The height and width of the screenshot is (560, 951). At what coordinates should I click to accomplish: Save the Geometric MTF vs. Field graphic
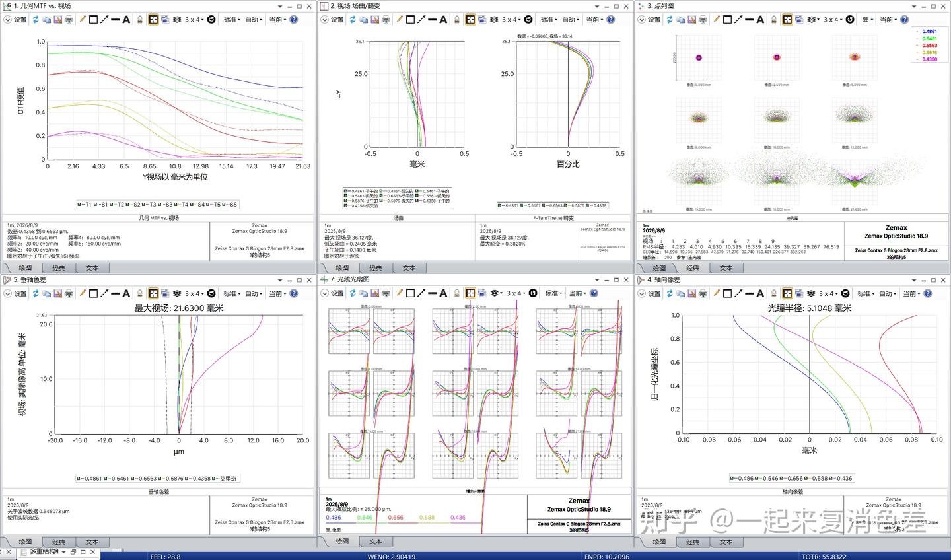[x=57, y=20]
